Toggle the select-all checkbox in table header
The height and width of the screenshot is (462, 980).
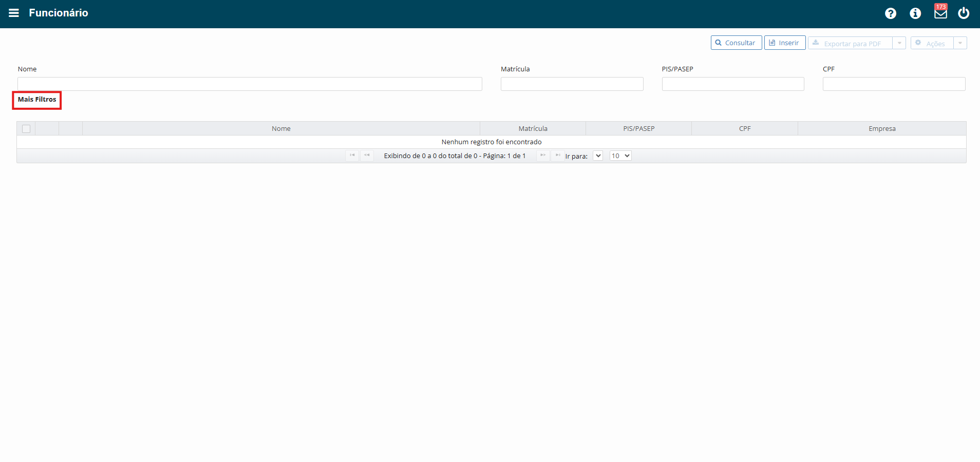click(x=26, y=129)
